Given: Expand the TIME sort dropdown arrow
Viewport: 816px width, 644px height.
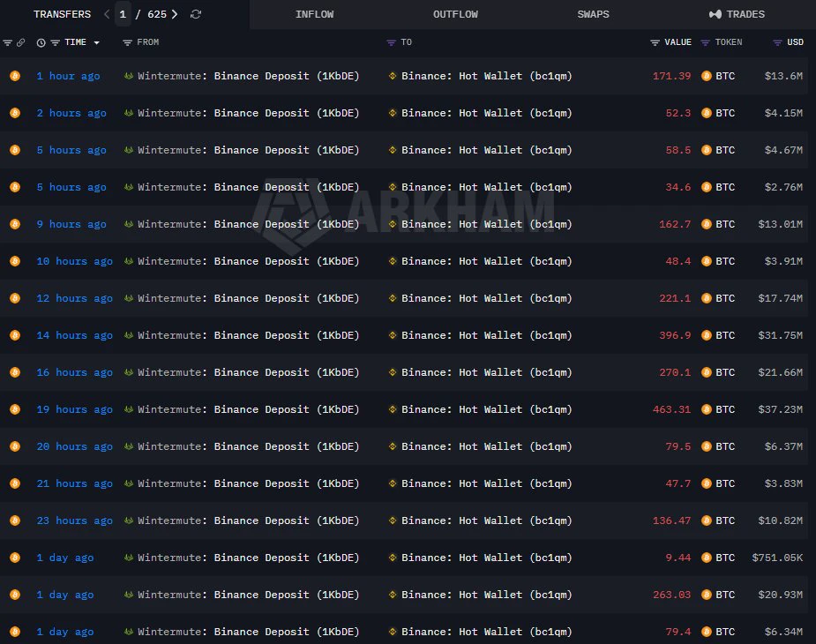Looking at the screenshot, I should (97, 42).
